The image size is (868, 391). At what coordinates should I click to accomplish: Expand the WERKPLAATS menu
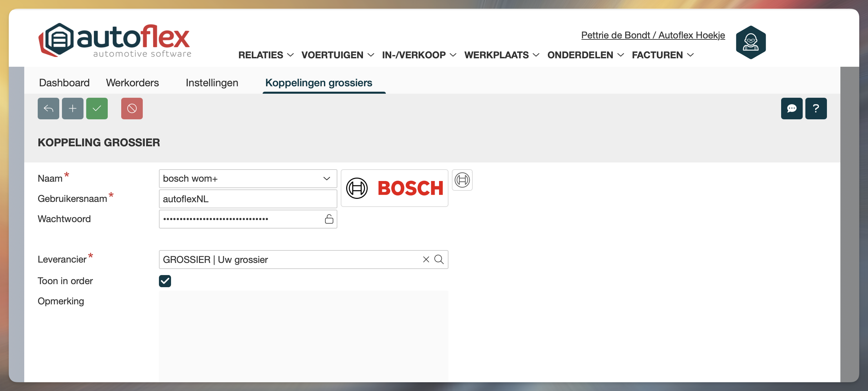pyautogui.click(x=501, y=55)
